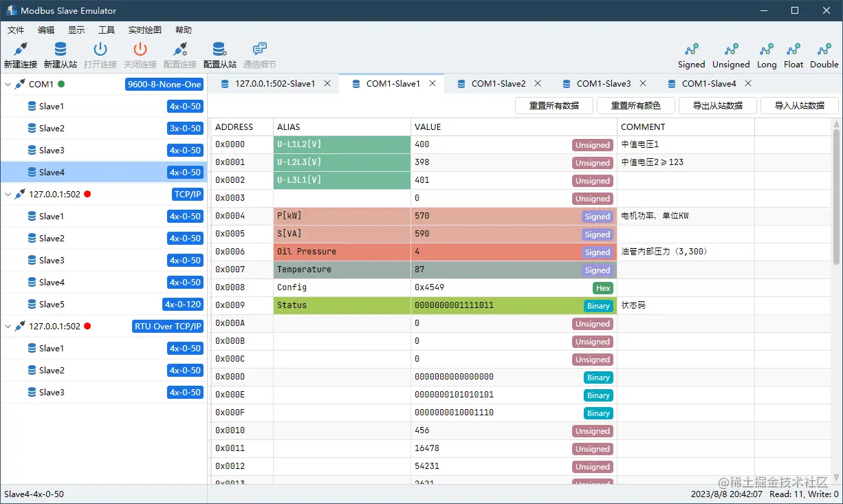Click the 重置所有颜色 button

(635, 105)
